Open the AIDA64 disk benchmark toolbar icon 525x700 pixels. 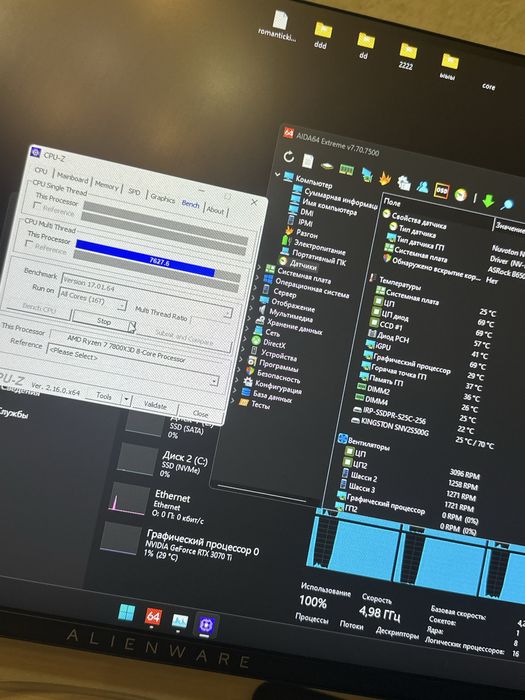[327, 166]
